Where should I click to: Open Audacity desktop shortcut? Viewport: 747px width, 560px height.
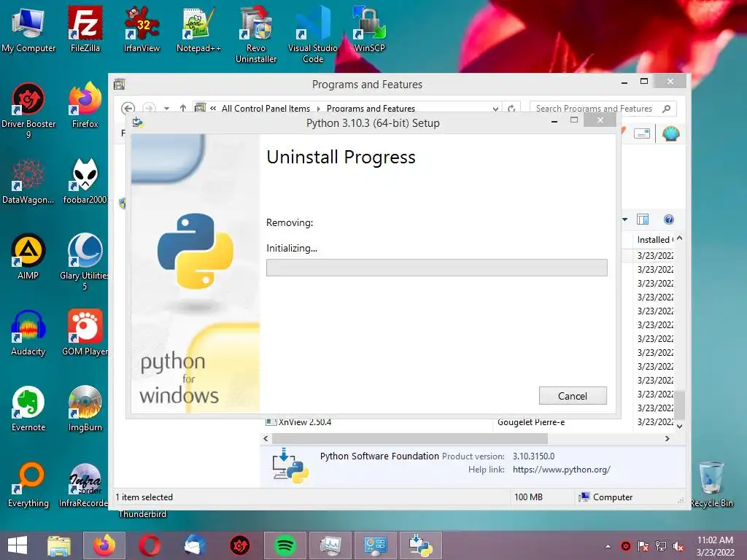pyautogui.click(x=28, y=332)
